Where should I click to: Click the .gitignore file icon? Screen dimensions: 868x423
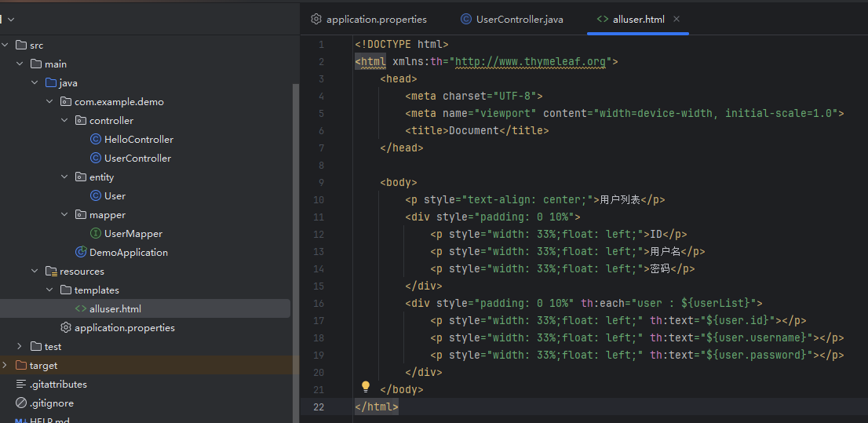coord(21,403)
